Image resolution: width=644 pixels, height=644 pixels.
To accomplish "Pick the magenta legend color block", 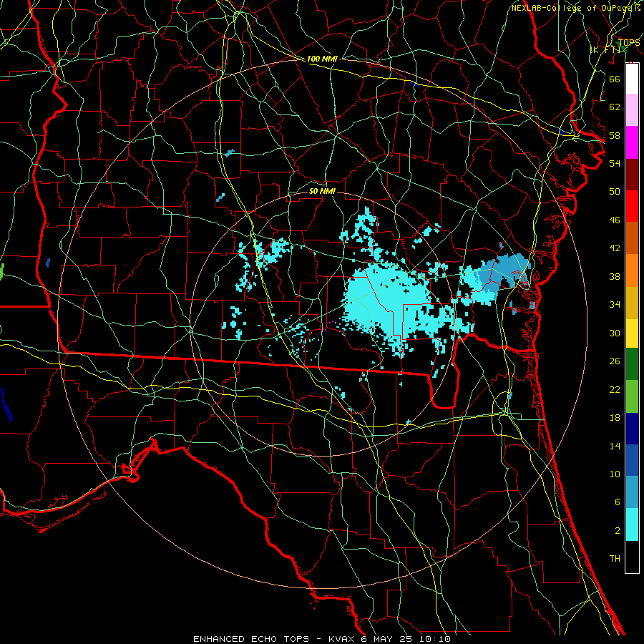I will [632, 142].
